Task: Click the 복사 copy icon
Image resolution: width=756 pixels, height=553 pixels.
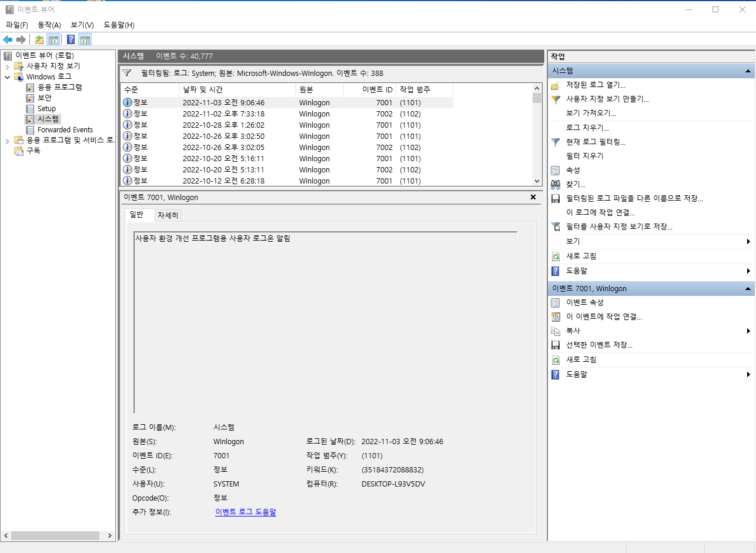Action: coord(555,331)
